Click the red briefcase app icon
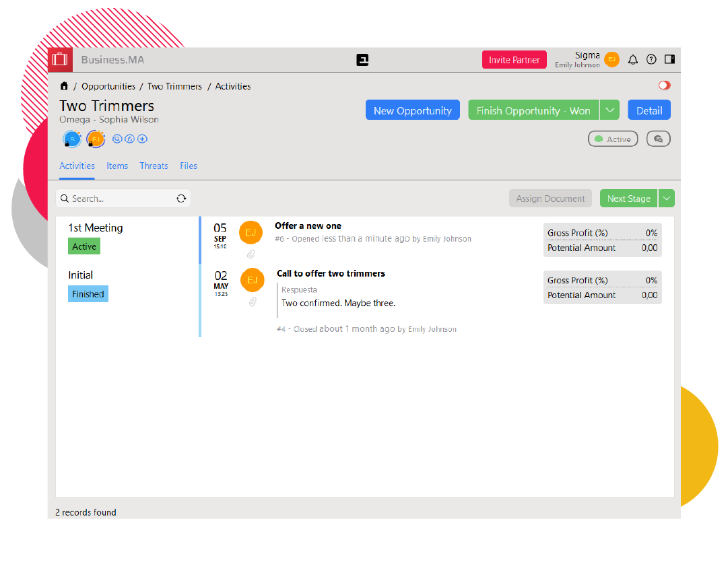Viewport: 728px width, 566px height. pyautogui.click(x=60, y=59)
